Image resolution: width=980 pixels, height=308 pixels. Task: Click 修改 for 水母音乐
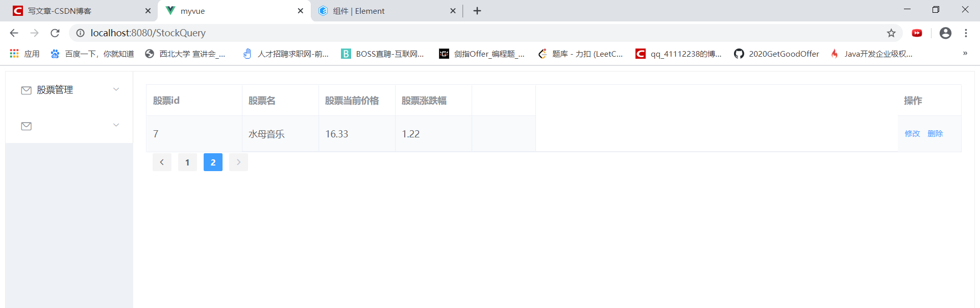[912, 134]
